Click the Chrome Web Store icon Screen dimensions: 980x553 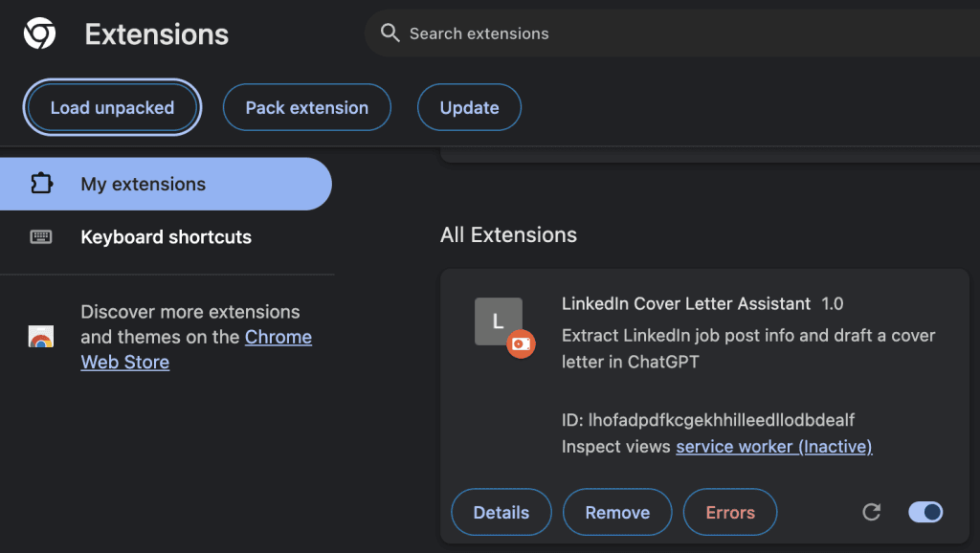click(41, 336)
